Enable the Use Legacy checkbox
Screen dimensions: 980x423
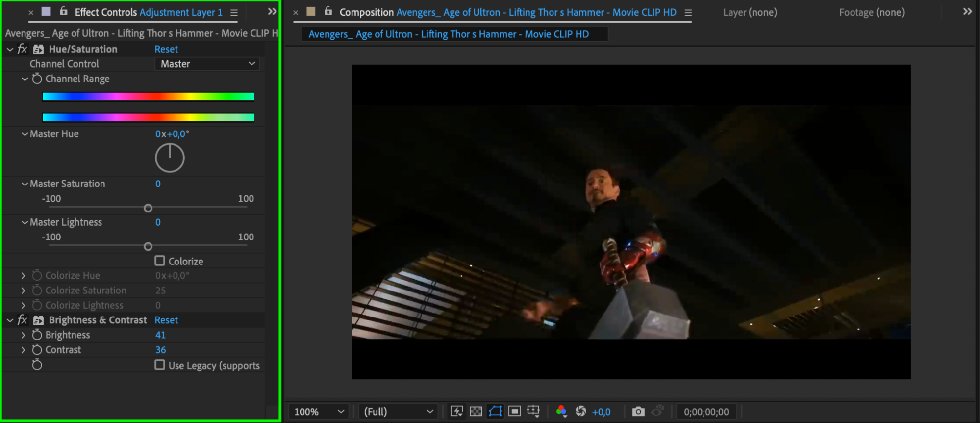click(x=160, y=365)
